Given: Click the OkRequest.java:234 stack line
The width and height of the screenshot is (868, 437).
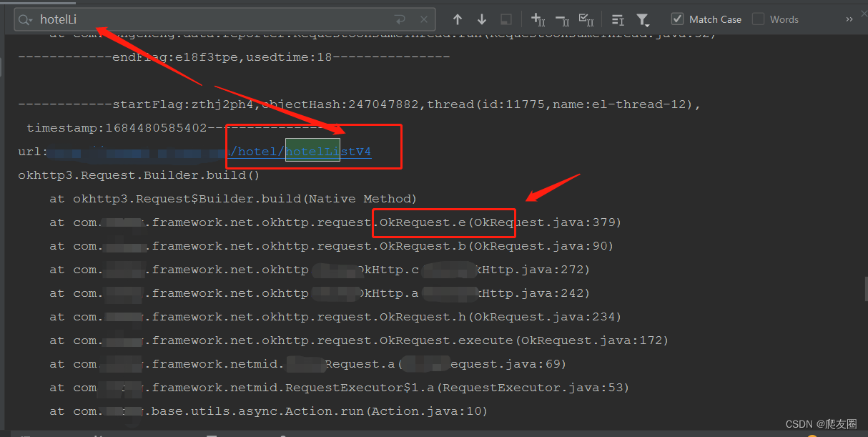Looking at the screenshot, I should tap(335, 316).
